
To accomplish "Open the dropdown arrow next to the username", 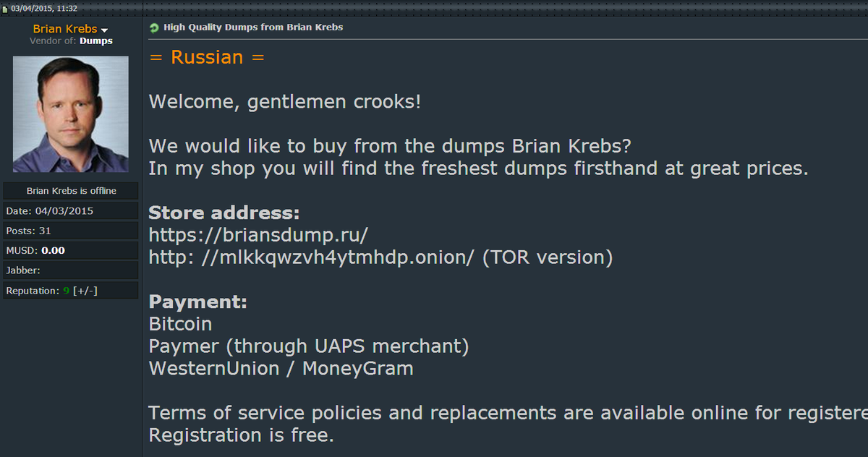I will click(104, 30).
